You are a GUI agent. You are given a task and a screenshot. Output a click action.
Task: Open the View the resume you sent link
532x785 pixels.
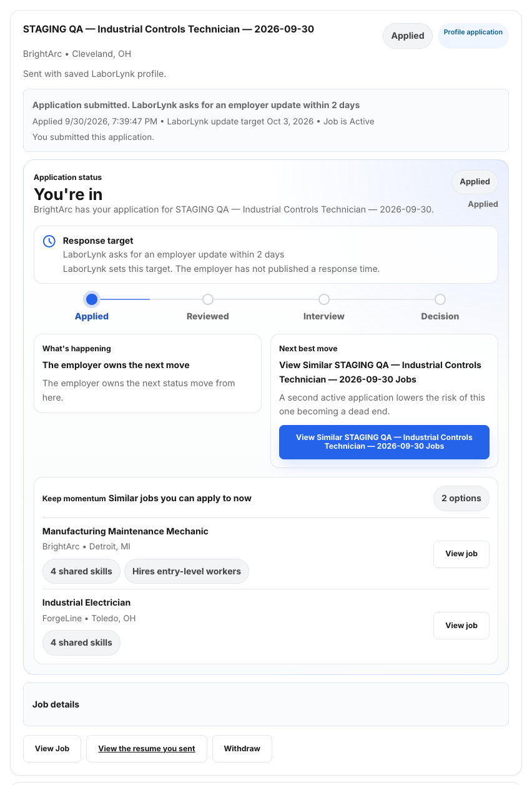[x=147, y=749]
